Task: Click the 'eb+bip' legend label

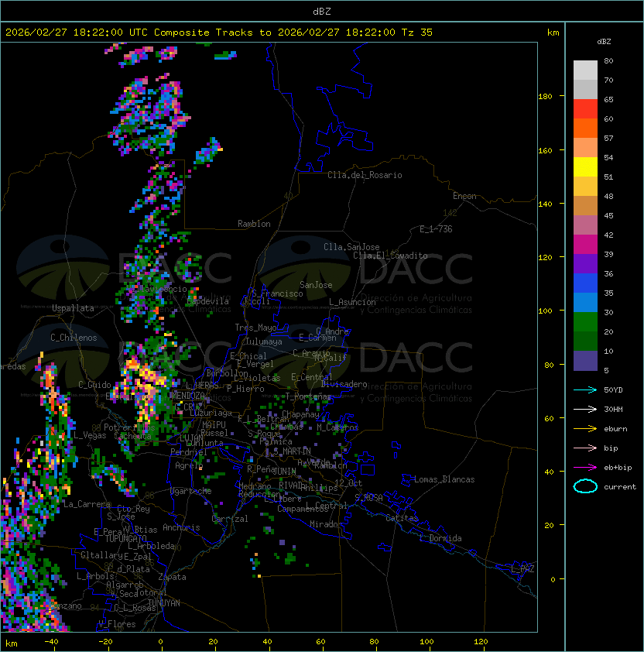Action: 618,468
